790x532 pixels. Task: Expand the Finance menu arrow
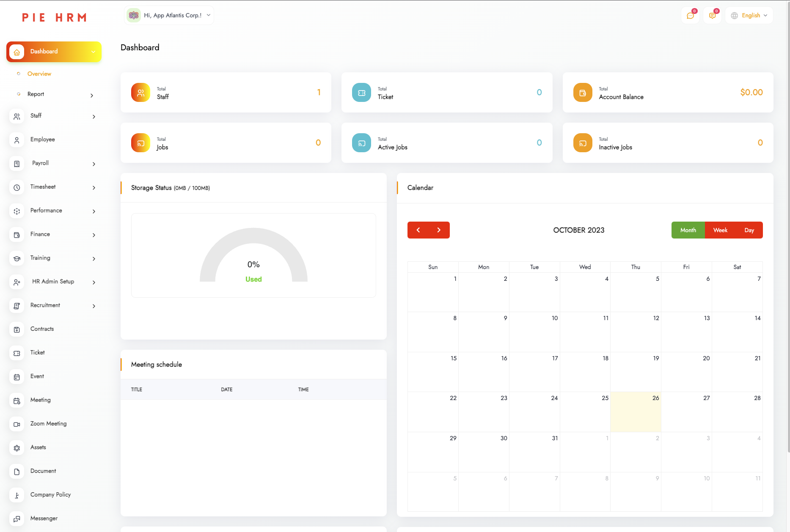point(94,235)
